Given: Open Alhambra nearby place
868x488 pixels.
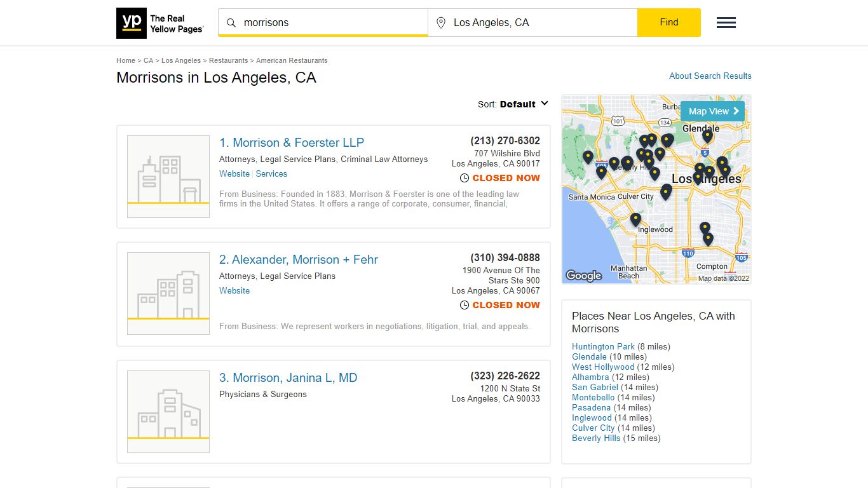Looking at the screenshot, I should point(590,377).
